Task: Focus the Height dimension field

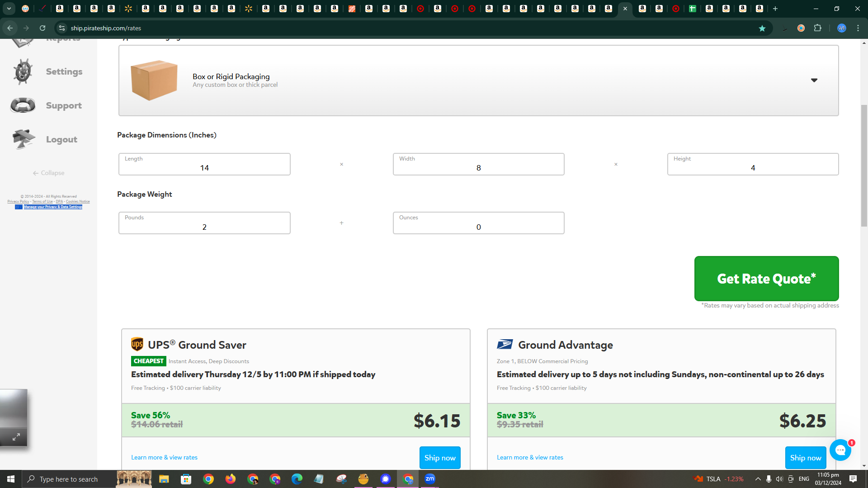Action: tap(753, 164)
